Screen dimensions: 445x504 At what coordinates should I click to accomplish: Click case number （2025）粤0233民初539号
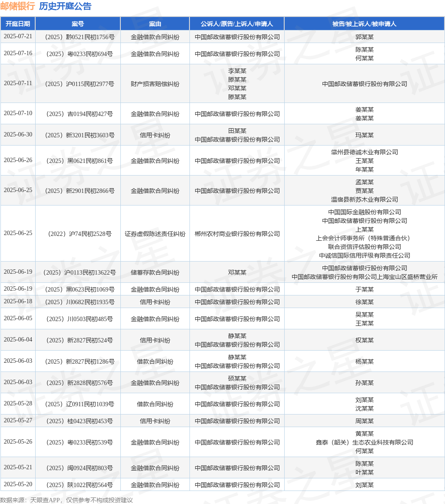80,442
